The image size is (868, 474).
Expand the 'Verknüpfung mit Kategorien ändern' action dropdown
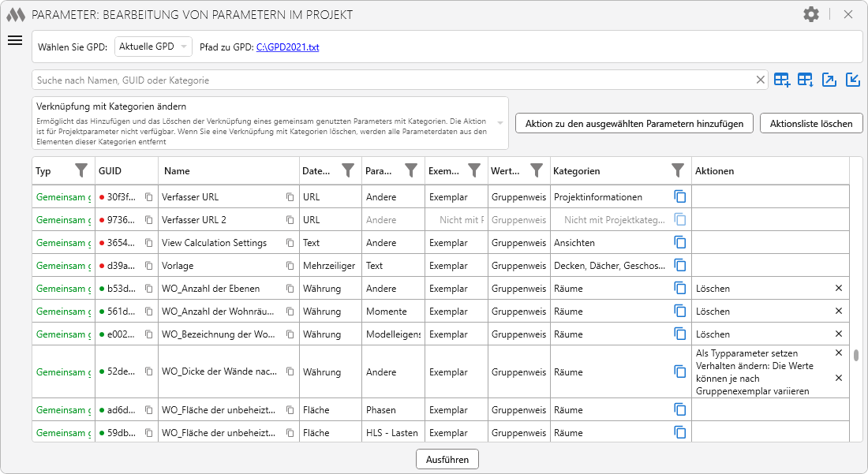point(499,123)
